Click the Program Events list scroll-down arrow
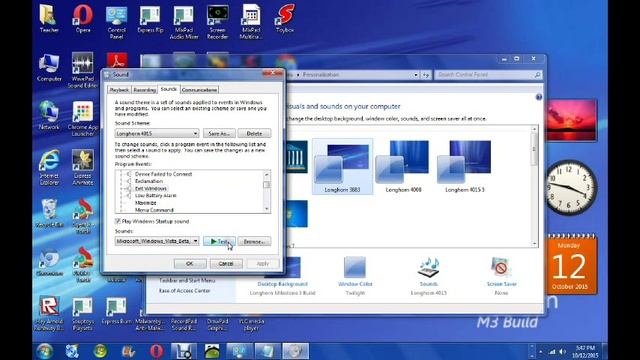 click(x=267, y=209)
